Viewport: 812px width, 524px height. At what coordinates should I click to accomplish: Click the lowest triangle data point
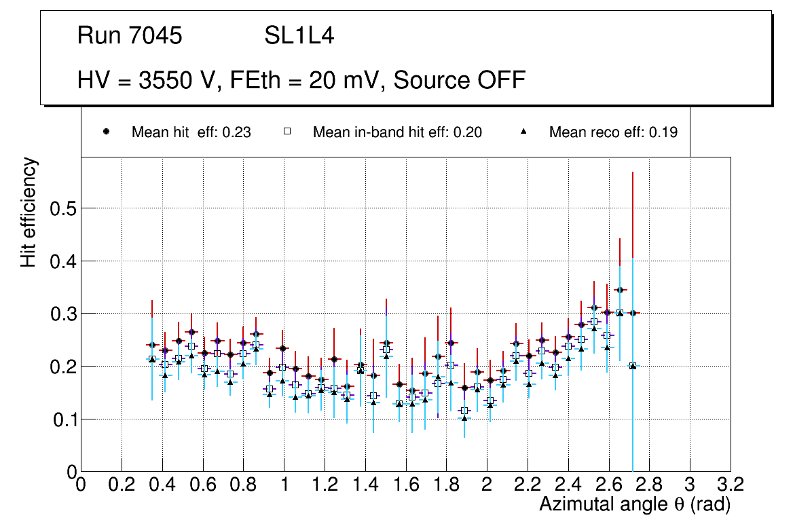pos(464,418)
